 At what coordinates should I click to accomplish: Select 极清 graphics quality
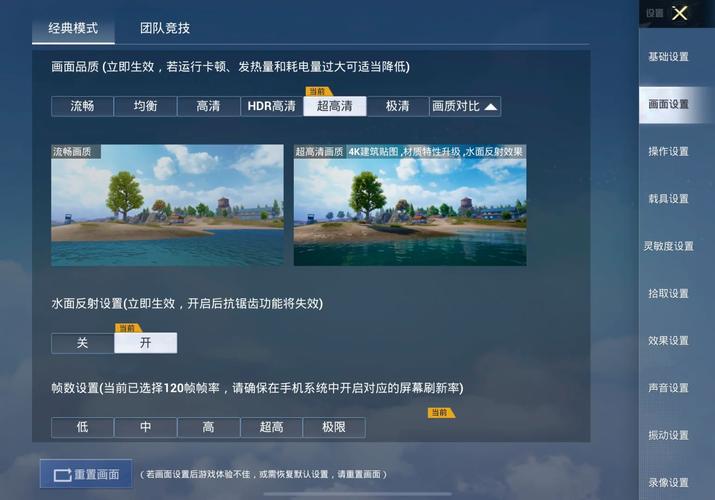[398, 106]
